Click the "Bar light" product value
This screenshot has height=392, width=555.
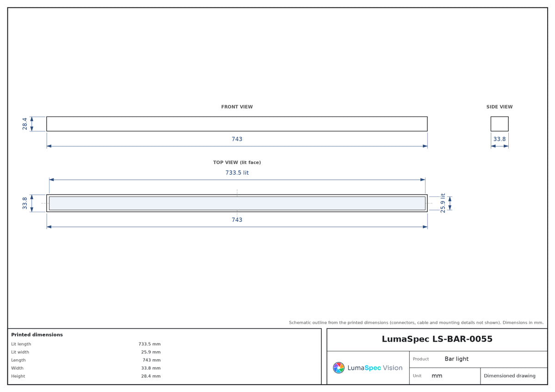pos(456,359)
